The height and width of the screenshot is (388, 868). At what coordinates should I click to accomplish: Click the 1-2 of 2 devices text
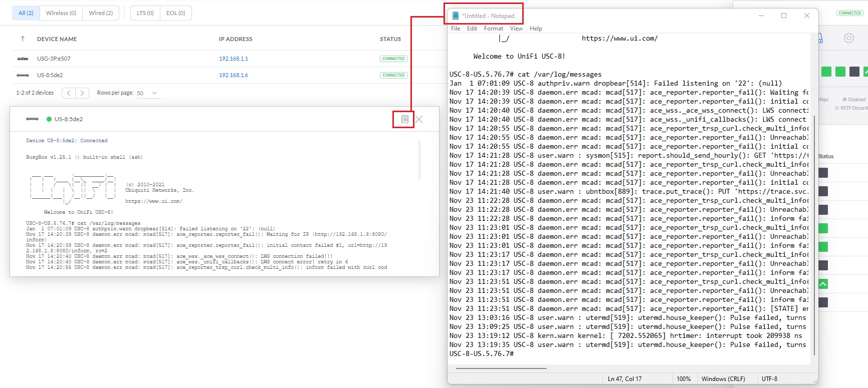[x=35, y=93]
